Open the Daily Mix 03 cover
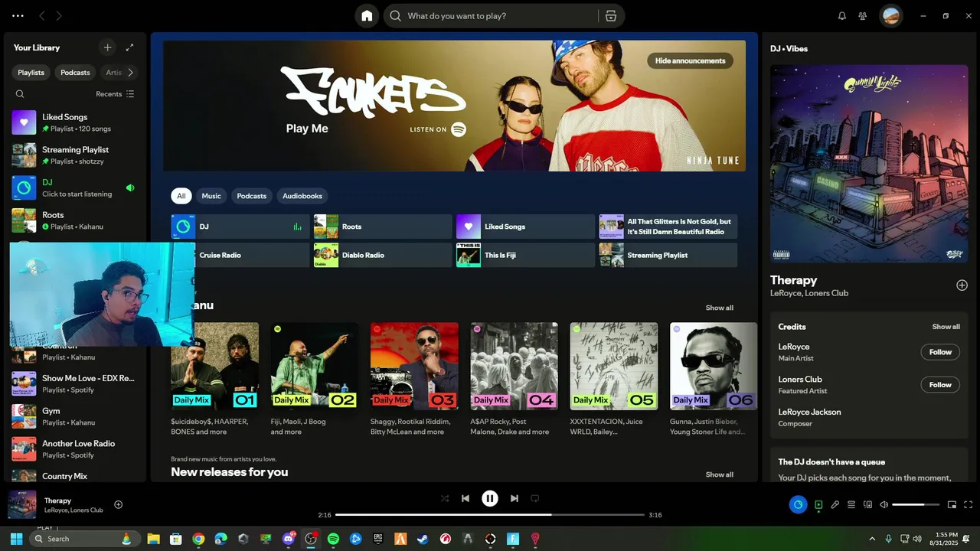 [x=414, y=366]
